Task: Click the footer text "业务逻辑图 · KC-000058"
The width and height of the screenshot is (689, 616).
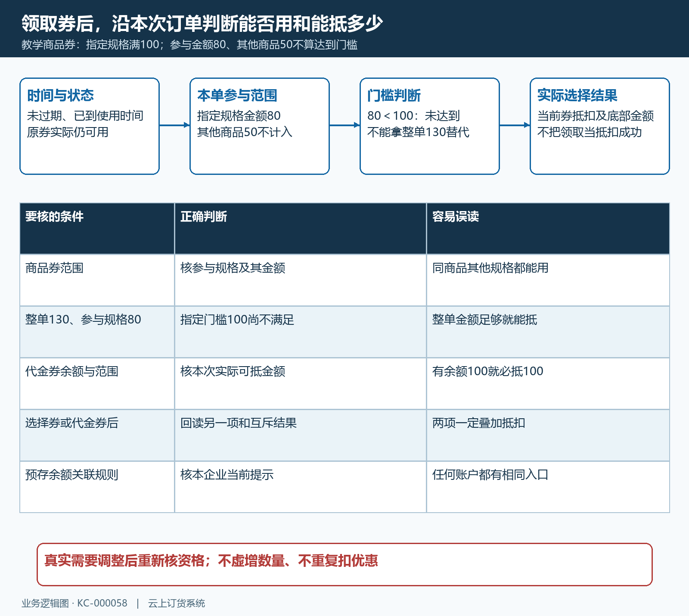Action: (x=74, y=603)
